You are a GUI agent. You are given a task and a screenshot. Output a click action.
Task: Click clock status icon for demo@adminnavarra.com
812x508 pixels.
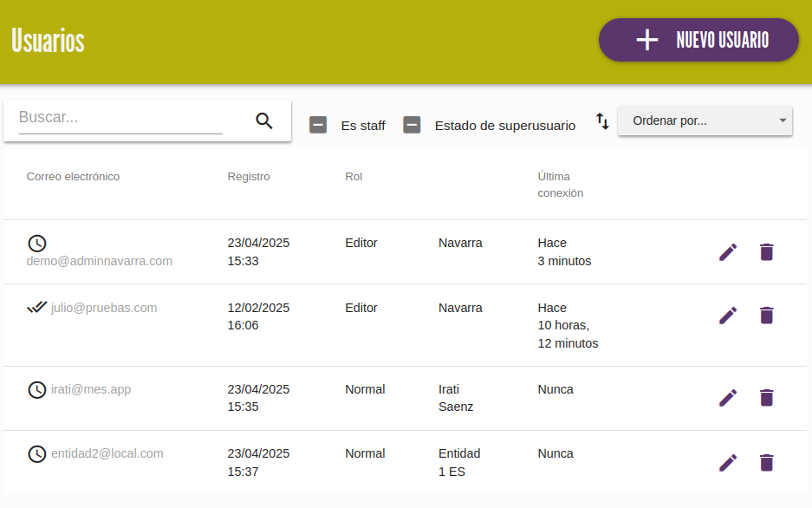pos(36,243)
